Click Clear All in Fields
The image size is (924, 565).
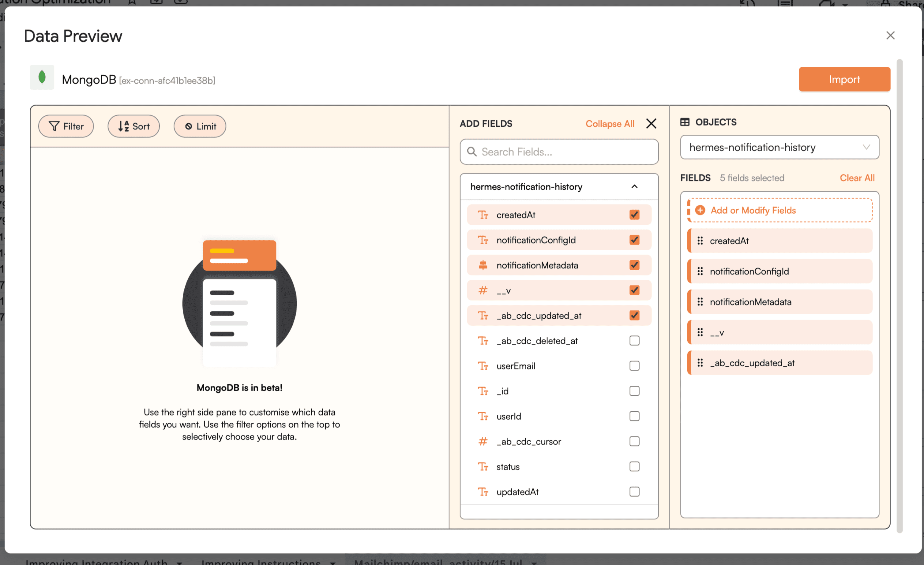click(x=857, y=178)
